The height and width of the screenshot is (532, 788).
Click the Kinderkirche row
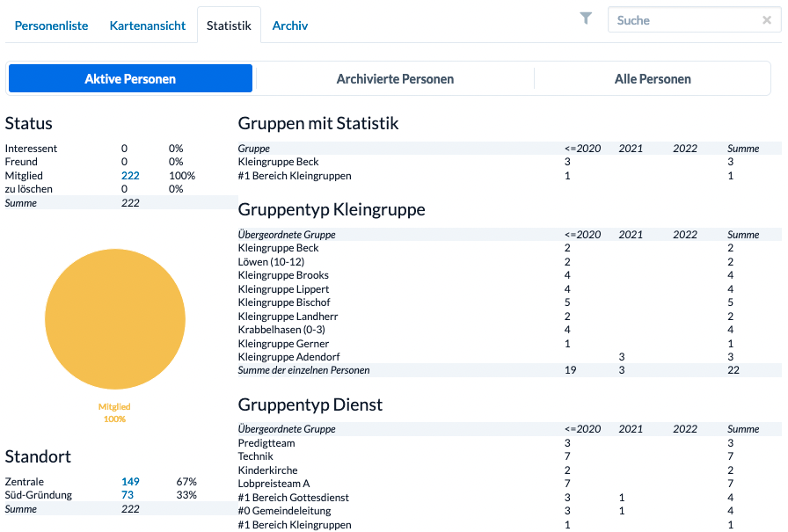pyautogui.click(x=509, y=470)
